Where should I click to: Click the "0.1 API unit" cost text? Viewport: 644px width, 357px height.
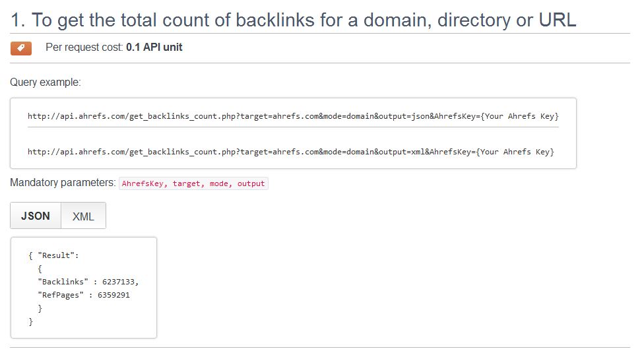click(154, 48)
